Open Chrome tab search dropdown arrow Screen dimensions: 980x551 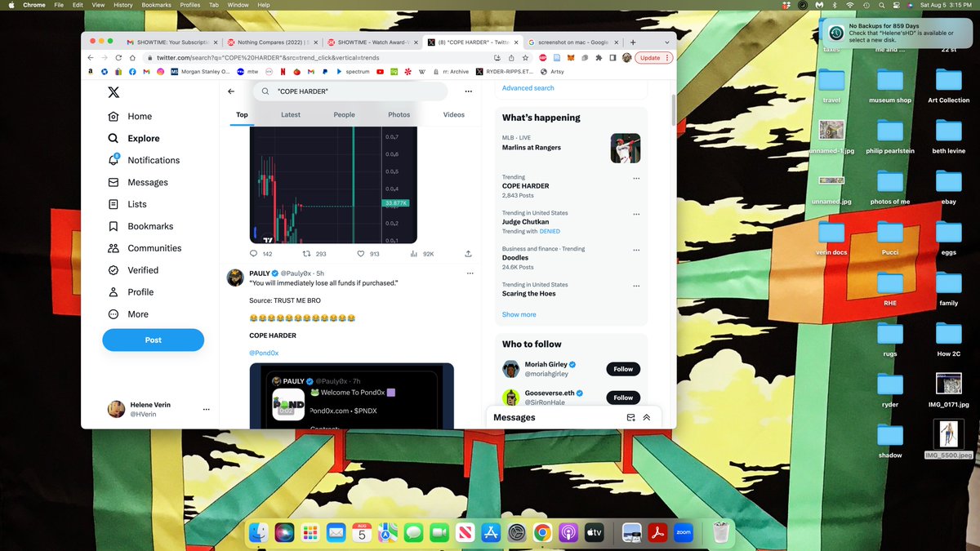[x=667, y=42]
